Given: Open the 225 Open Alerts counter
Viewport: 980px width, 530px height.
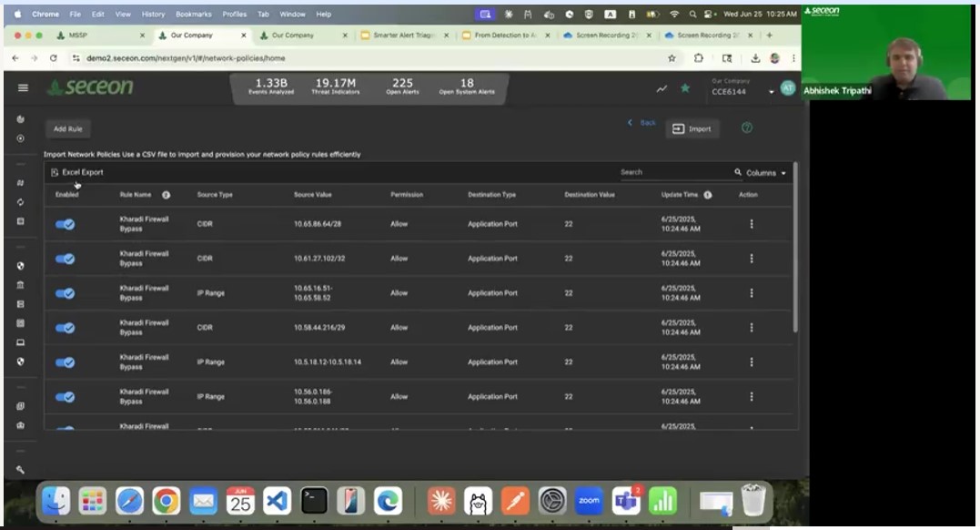Looking at the screenshot, I should point(402,87).
